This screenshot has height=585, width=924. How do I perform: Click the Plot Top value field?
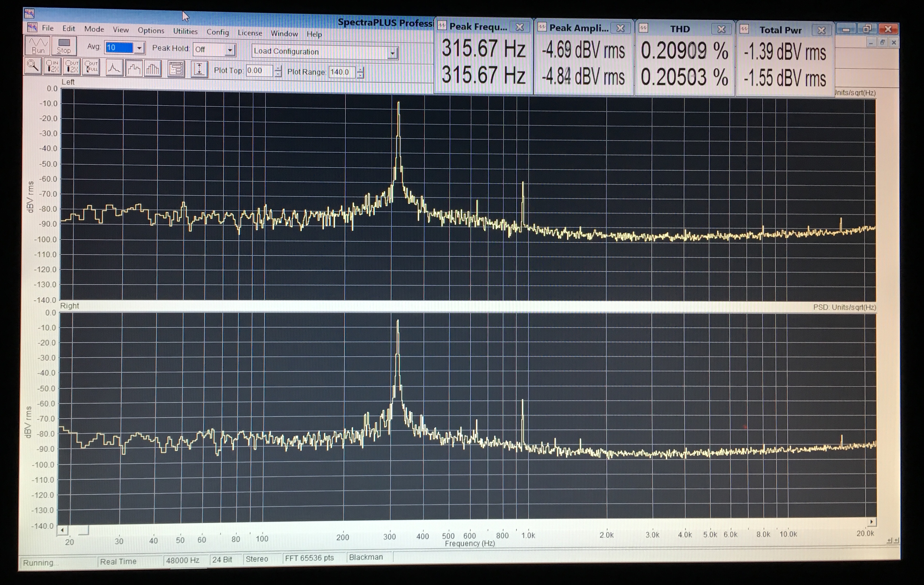tap(259, 71)
